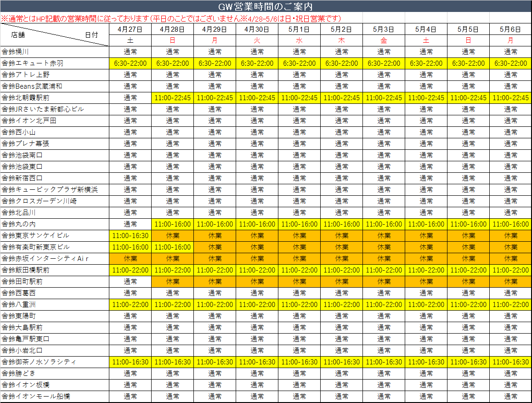Click the store name '舎鈴イオンモール船橋'
Image resolution: width=532 pixels, height=403 pixels.
click(36, 397)
